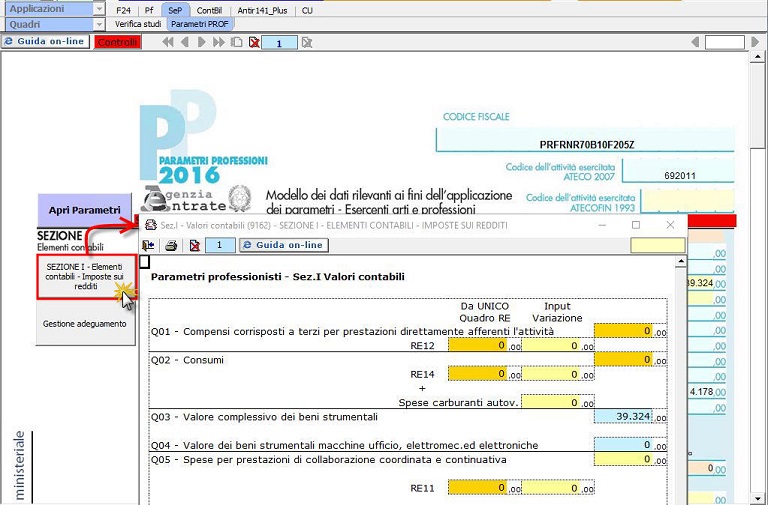Go to previous page arrow in main toolbar
Screen dimensions: 768x505
(185, 43)
